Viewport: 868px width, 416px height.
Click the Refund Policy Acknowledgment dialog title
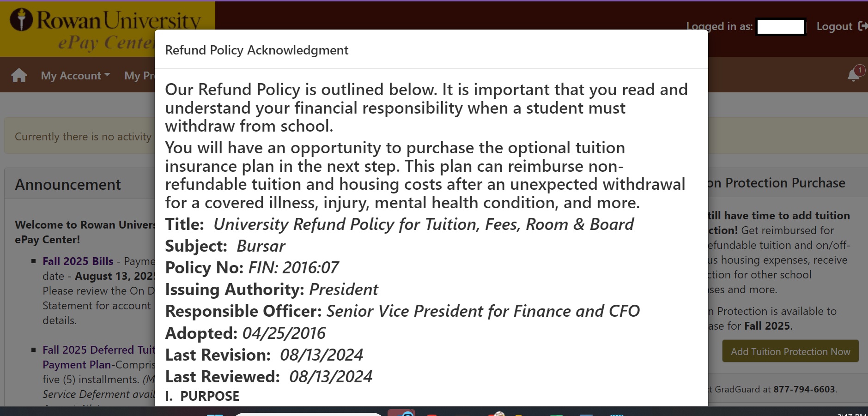(x=256, y=50)
